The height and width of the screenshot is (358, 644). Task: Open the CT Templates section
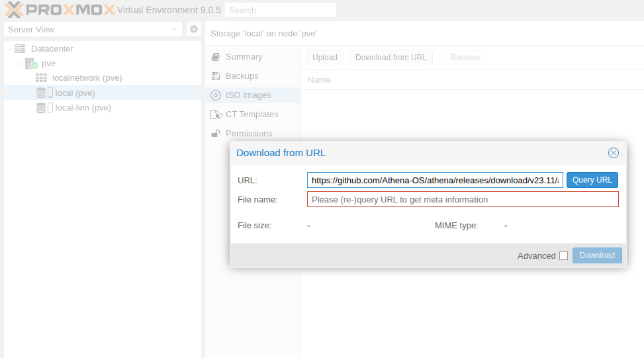(252, 114)
